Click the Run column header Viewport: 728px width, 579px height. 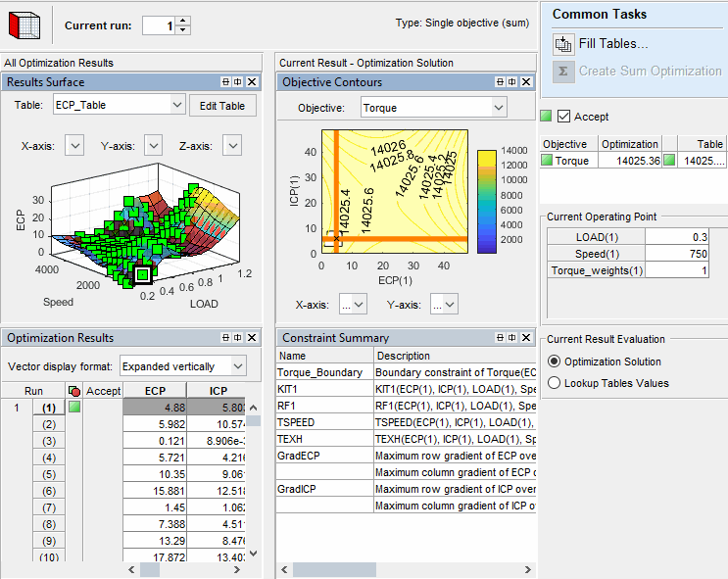33,391
